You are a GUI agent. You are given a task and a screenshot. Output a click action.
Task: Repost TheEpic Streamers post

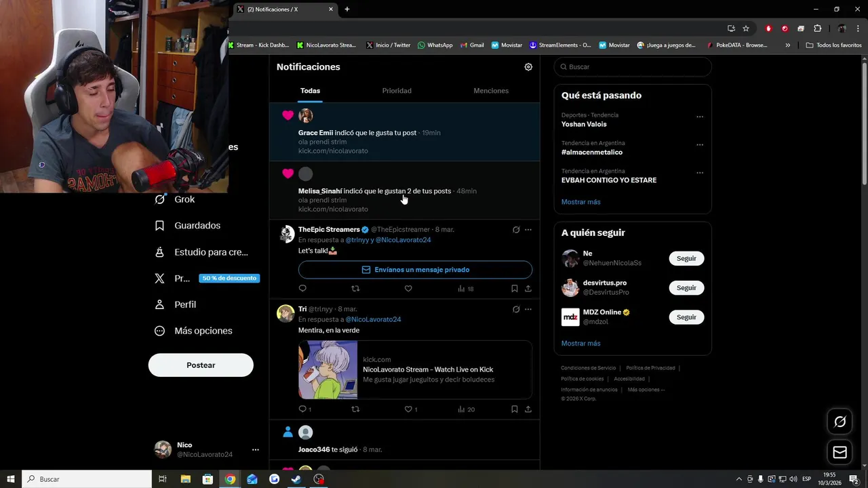(355, 289)
